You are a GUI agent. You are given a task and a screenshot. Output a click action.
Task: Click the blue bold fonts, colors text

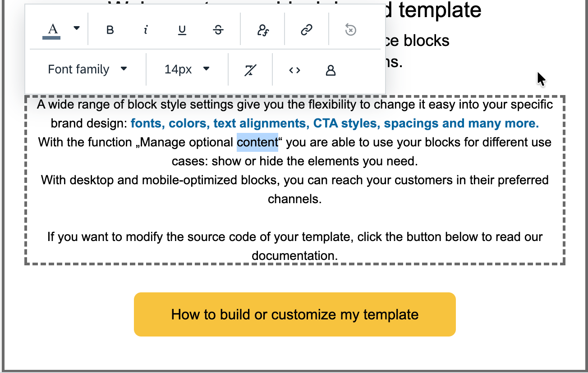coord(335,123)
